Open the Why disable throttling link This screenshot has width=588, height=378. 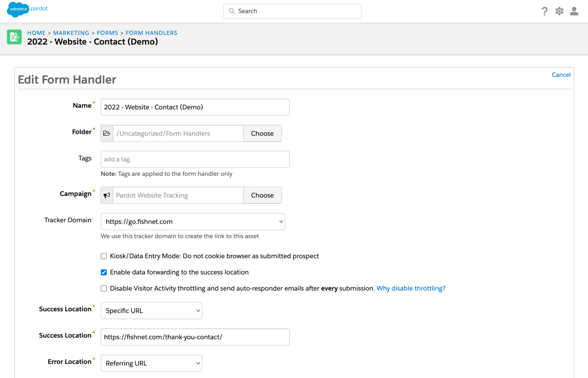411,288
